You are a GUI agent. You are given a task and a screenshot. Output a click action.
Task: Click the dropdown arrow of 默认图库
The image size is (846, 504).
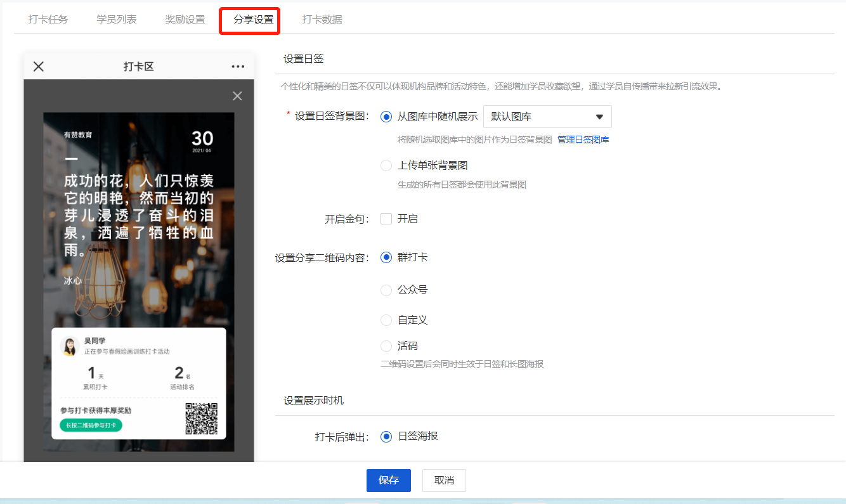click(x=599, y=117)
